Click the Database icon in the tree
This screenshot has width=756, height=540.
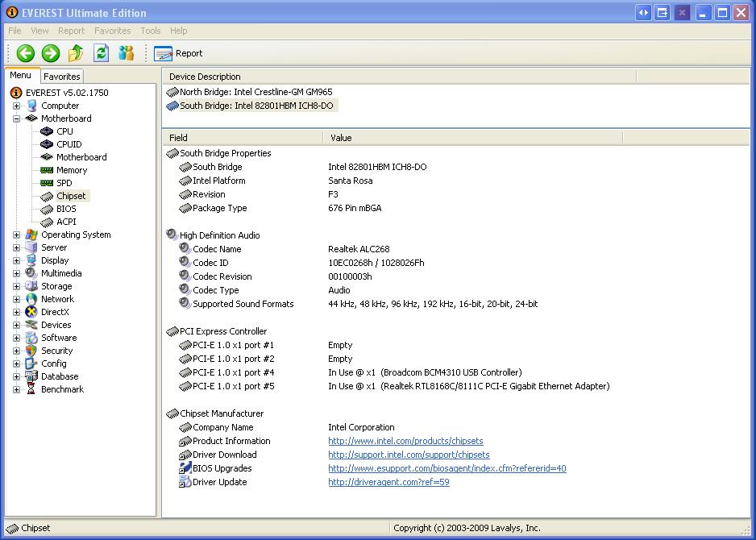coord(31,376)
